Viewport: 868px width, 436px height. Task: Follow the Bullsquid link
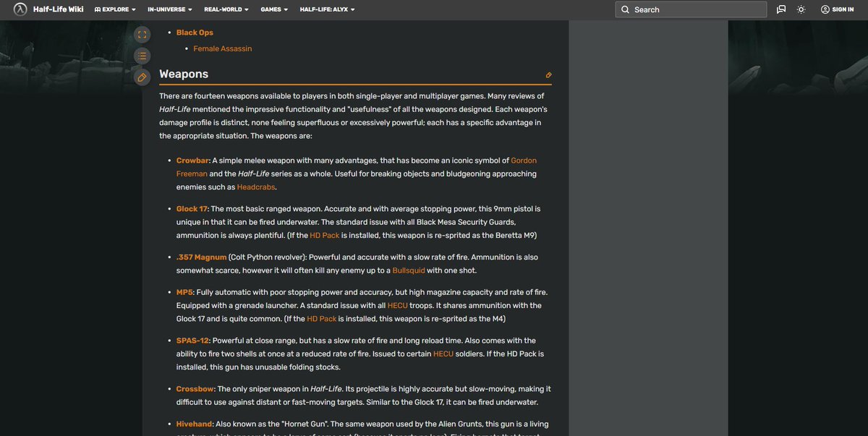[409, 270]
